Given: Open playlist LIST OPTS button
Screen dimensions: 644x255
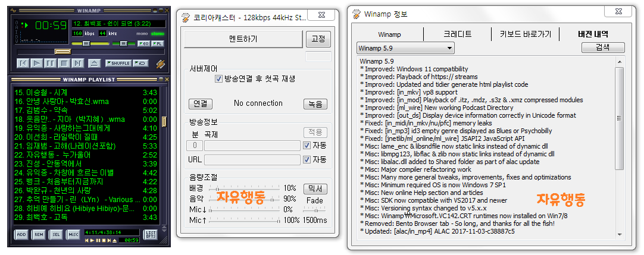Looking at the screenshot, I should [x=151, y=234].
